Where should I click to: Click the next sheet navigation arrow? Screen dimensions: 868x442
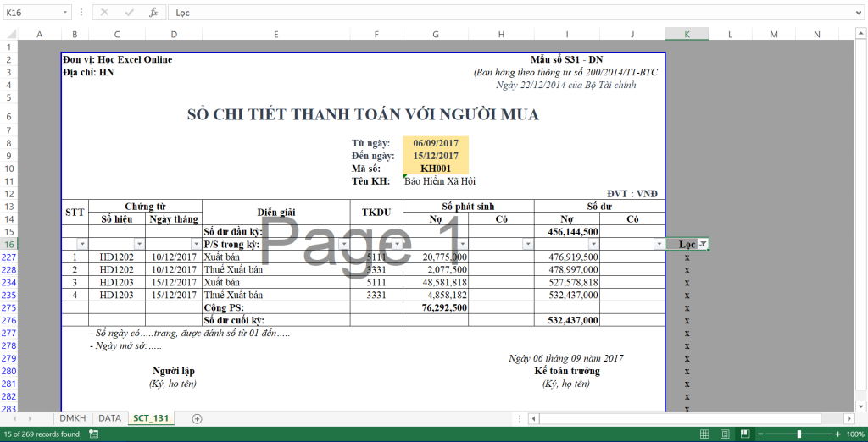coord(30,419)
